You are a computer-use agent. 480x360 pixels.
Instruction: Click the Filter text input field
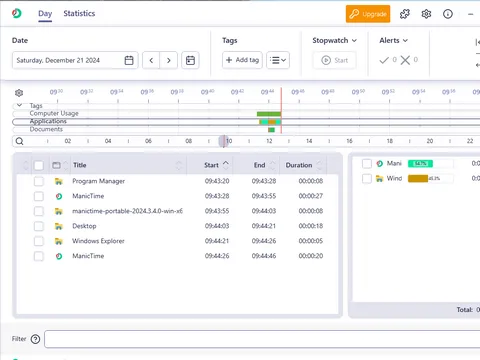pos(262,339)
